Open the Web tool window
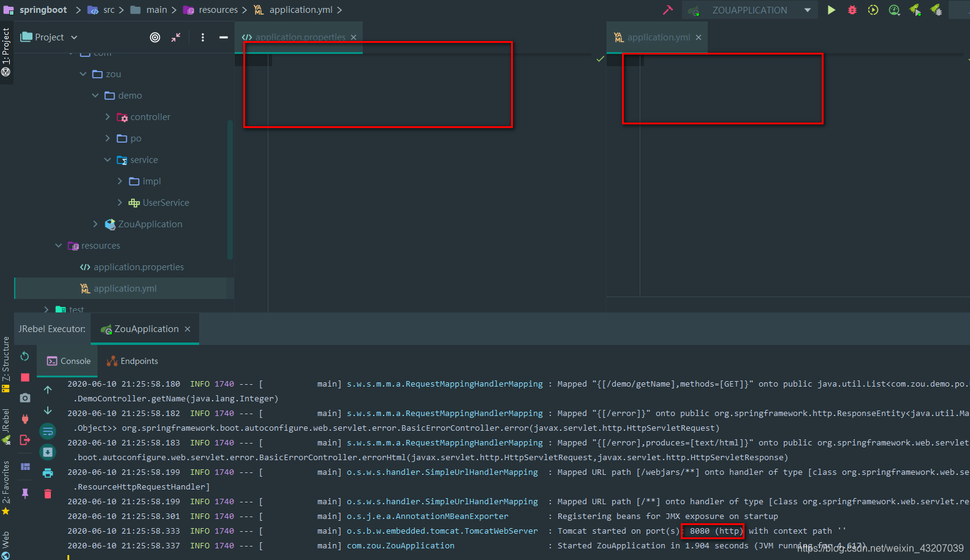This screenshot has height=560, width=970. point(6,545)
